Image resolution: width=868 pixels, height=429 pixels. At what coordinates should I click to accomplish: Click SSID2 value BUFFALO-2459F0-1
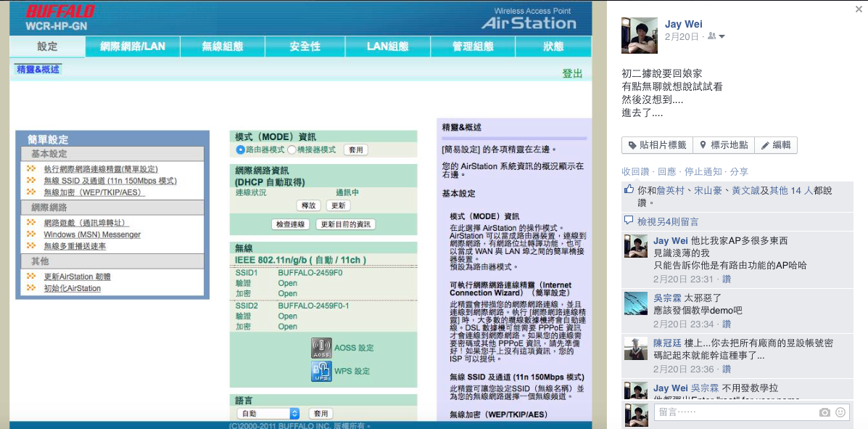click(313, 306)
